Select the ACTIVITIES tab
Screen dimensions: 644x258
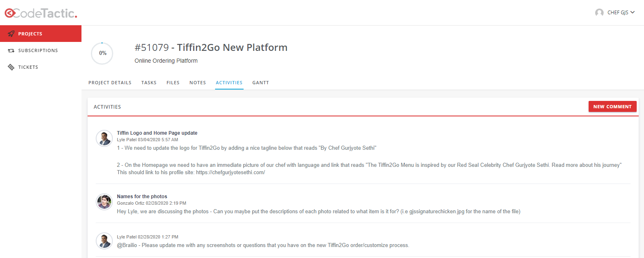pos(229,83)
